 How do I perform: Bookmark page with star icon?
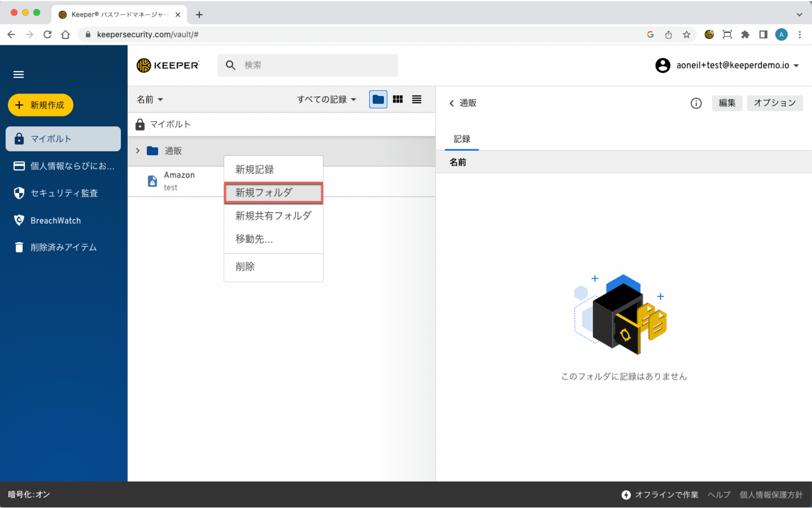(x=686, y=35)
